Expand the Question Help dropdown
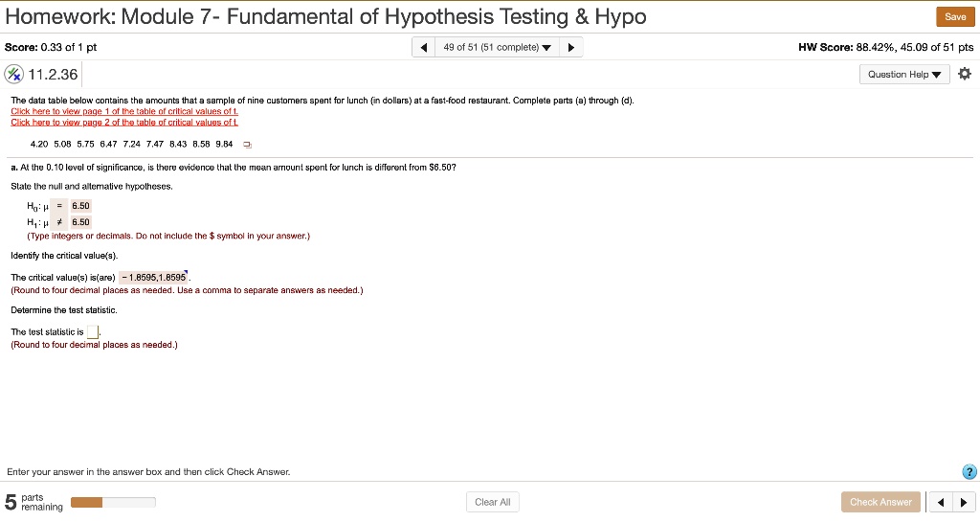 pos(904,75)
